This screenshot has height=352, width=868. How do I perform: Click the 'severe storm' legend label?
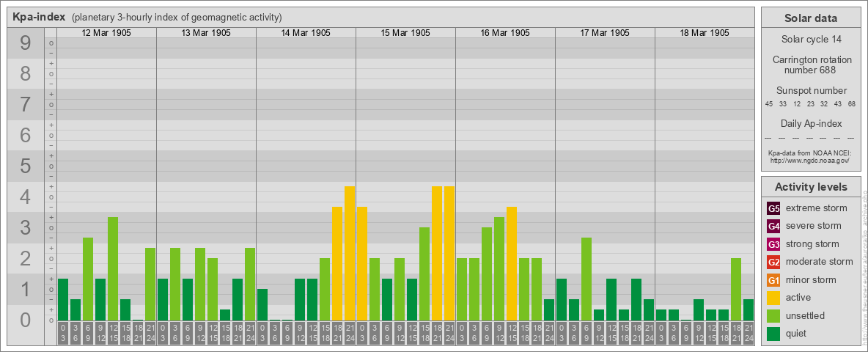[813, 226]
